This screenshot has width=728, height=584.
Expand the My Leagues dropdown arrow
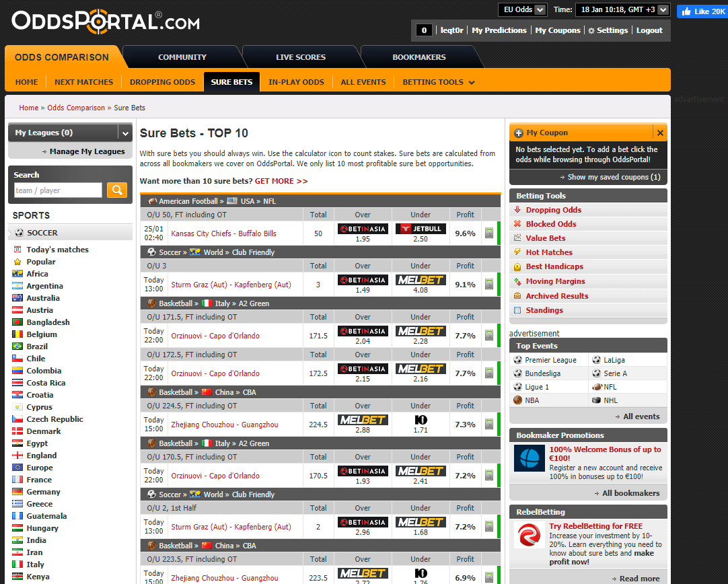click(x=124, y=133)
